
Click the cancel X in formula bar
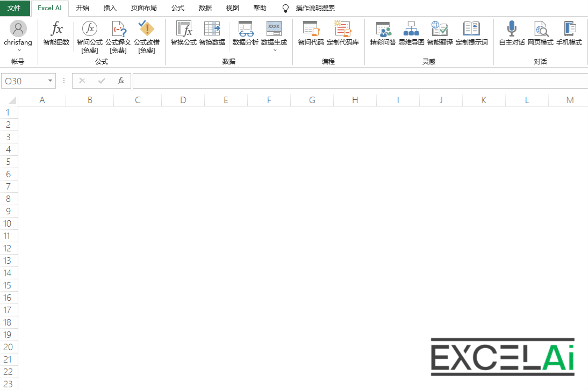[x=82, y=81]
